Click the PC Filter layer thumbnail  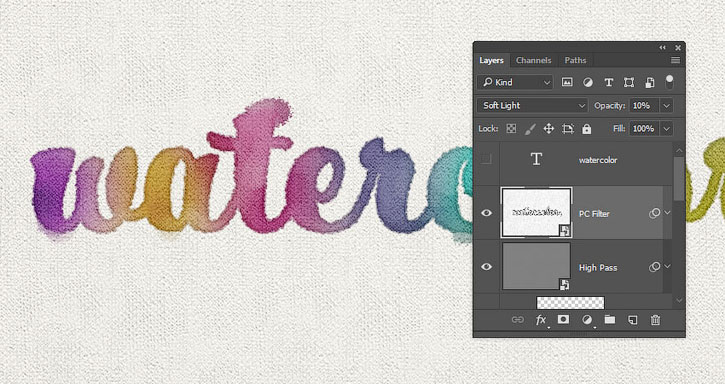coord(536,213)
